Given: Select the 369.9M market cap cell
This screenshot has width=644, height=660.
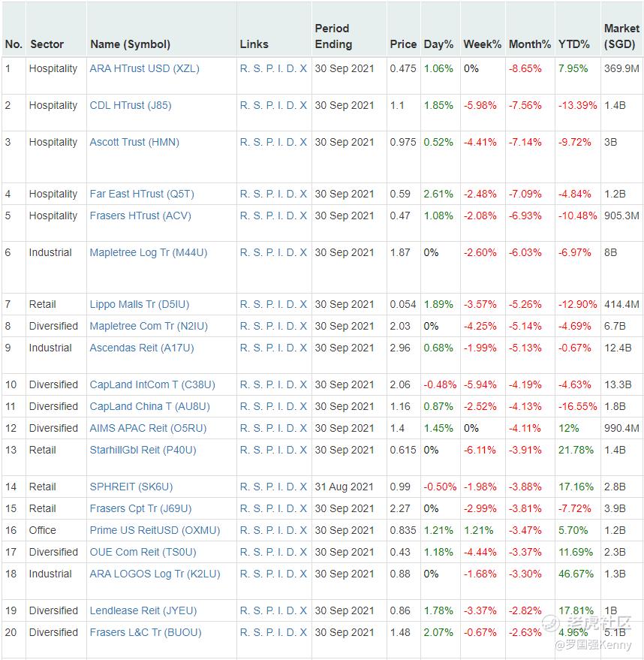Looking at the screenshot, I should 621,68.
